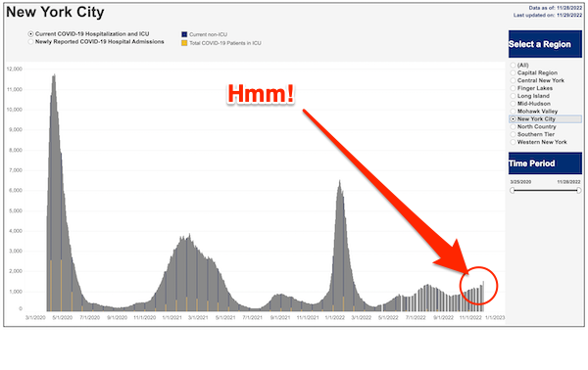Screen dimensions: 588x370
Task: Click the 12,000 y-axis label
Action: pyautogui.click(x=15, y=69)
